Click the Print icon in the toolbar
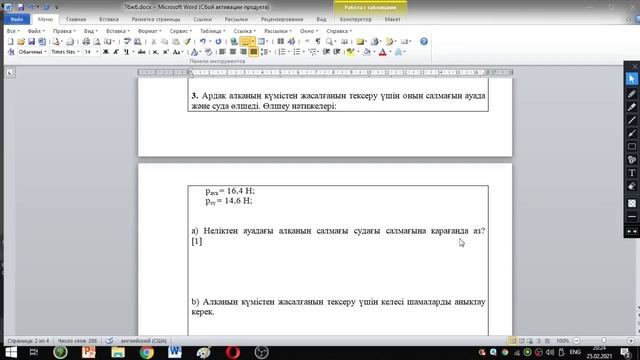Image resolution: width=640 pixels, height=360 pixels. coord(86,42)
